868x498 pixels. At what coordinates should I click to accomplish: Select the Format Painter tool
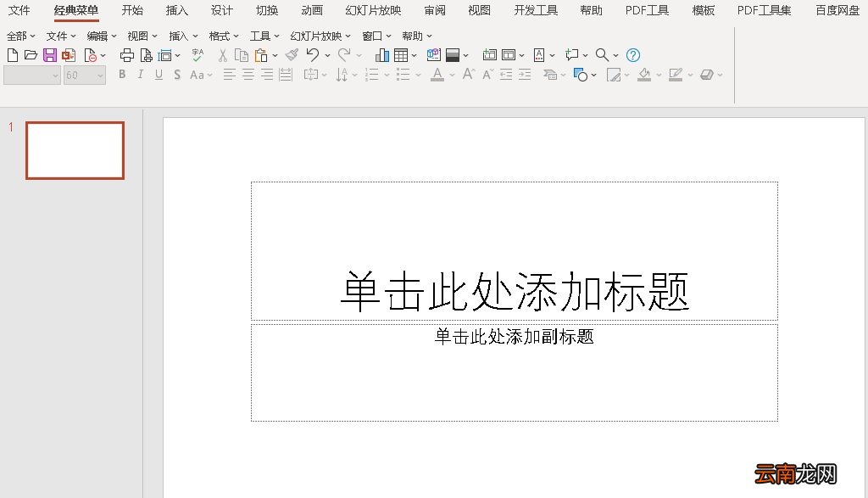point(293,55)
